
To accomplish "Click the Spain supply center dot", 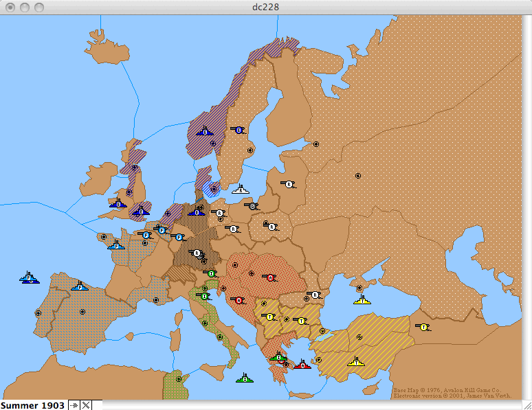I will click(82, 312).
